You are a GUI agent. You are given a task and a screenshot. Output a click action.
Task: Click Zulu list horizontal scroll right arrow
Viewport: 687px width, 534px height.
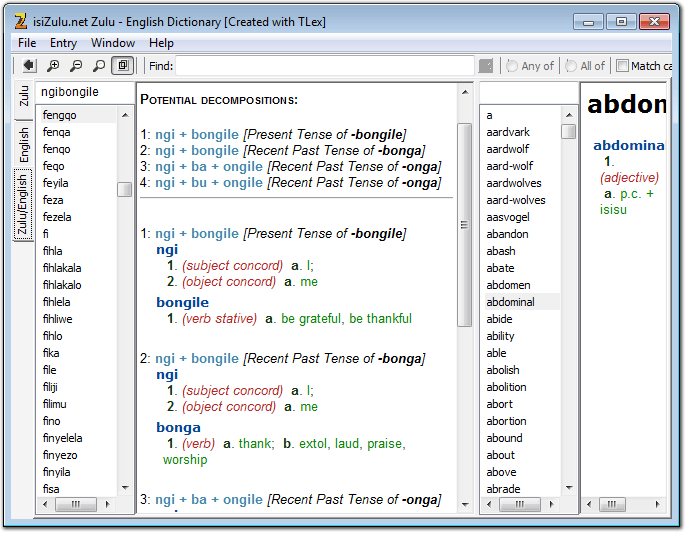(x=108, y=504)
